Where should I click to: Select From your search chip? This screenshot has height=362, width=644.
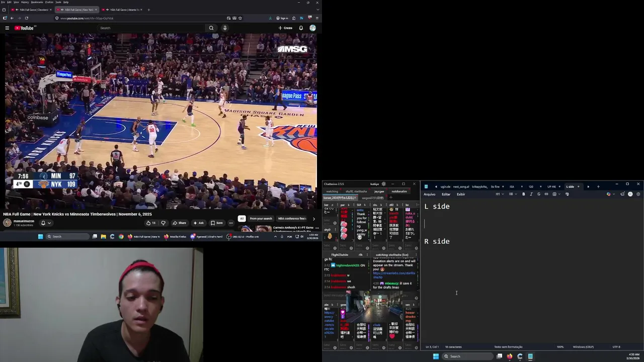(261, 218)
